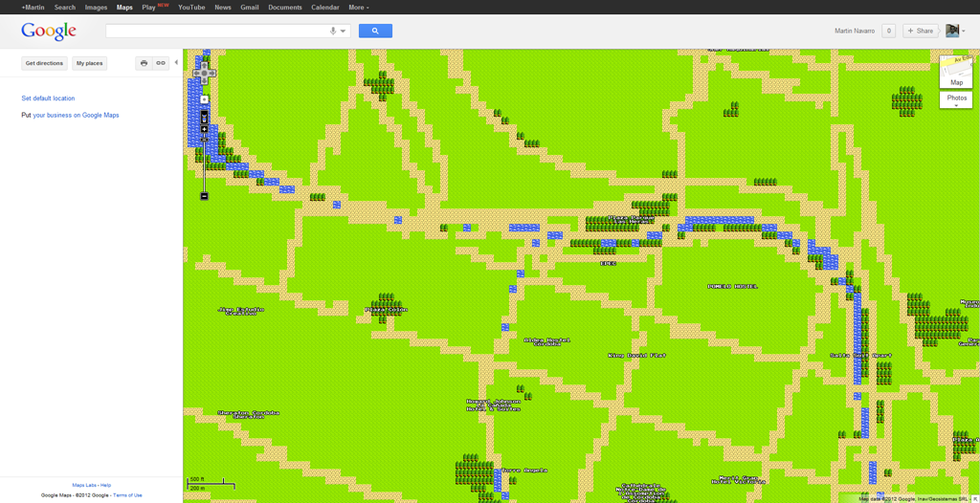The height and width of the screenshot is (503, 980).
Task: Pick the Pegman hero Street View icon
Action: 204,117
